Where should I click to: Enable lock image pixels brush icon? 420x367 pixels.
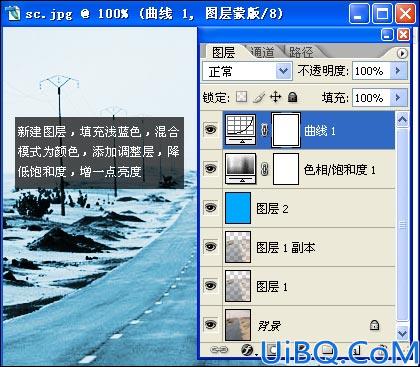click(x=259, y=97)
